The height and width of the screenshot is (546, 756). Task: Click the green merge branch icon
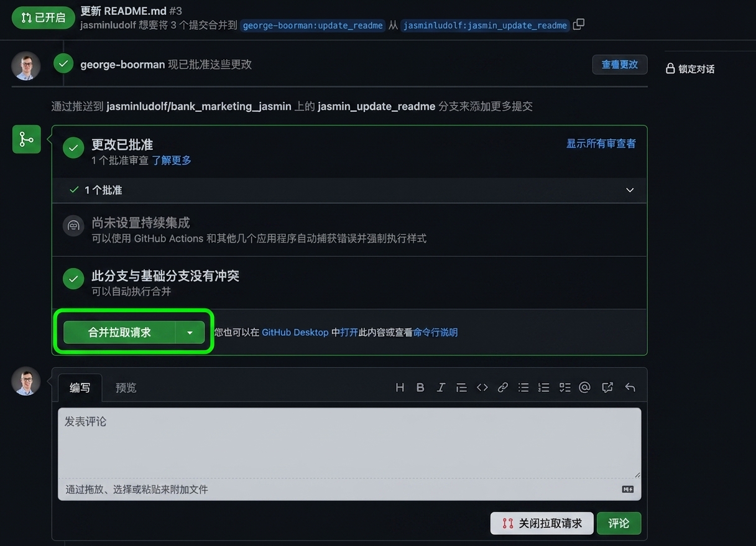pos(27,139)
